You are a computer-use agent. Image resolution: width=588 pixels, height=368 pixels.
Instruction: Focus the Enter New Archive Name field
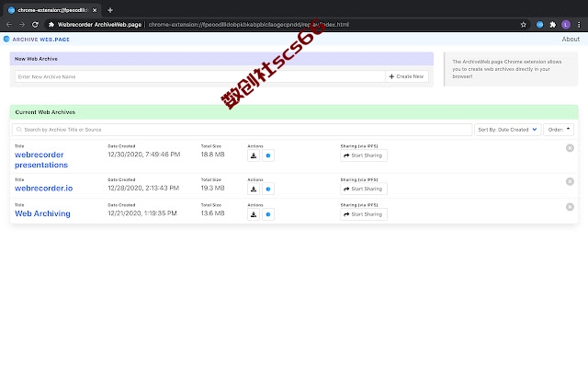pos(200,76)
